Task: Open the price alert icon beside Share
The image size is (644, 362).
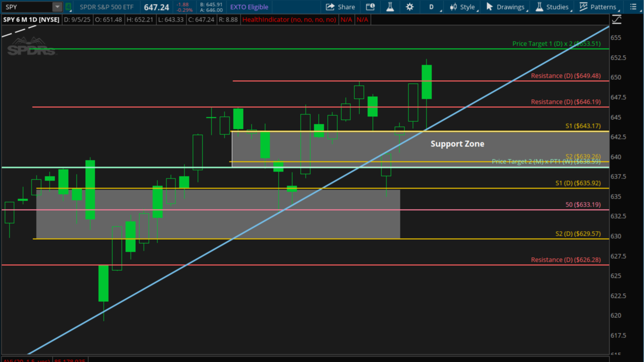Action: tap(370, 7)
